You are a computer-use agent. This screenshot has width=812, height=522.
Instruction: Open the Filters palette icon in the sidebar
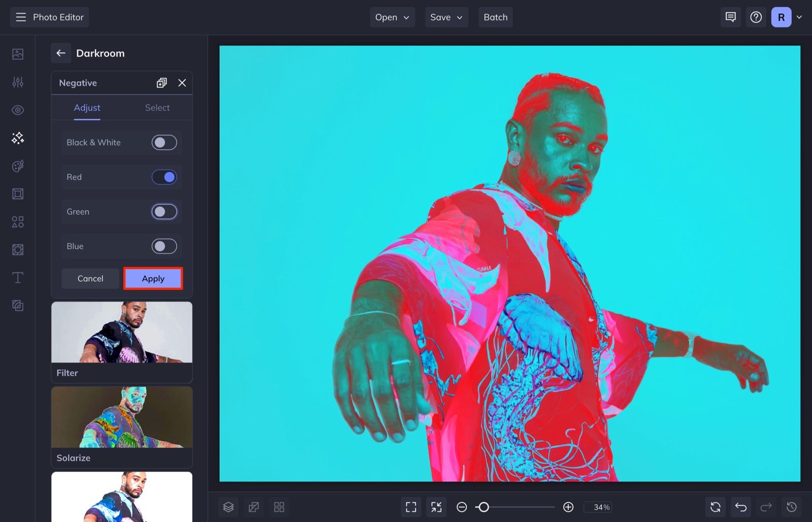point(17,166)
